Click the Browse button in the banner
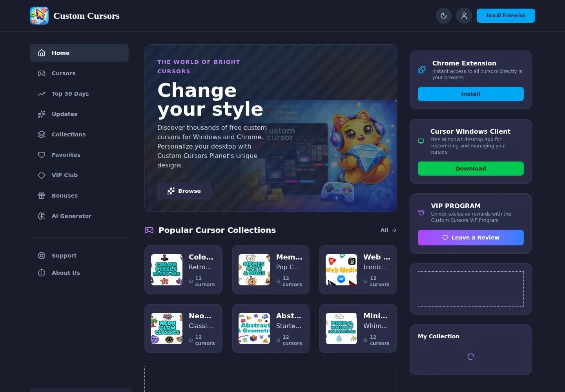 pos(184,191)
